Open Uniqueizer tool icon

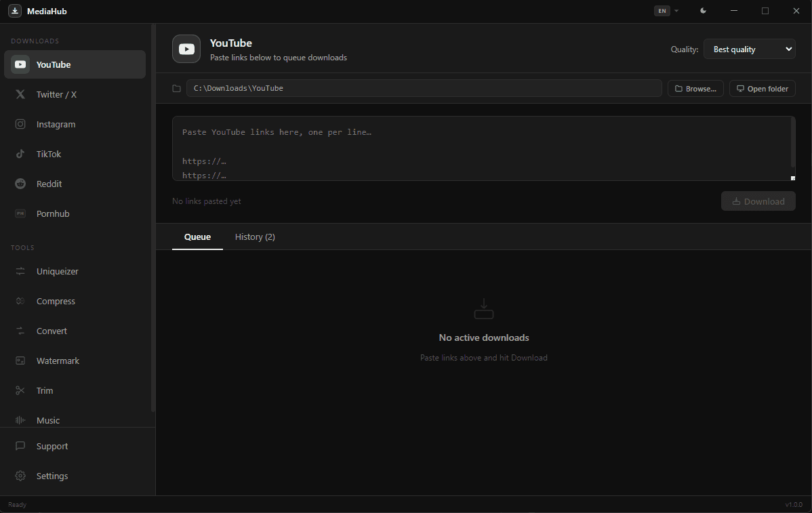20,271
